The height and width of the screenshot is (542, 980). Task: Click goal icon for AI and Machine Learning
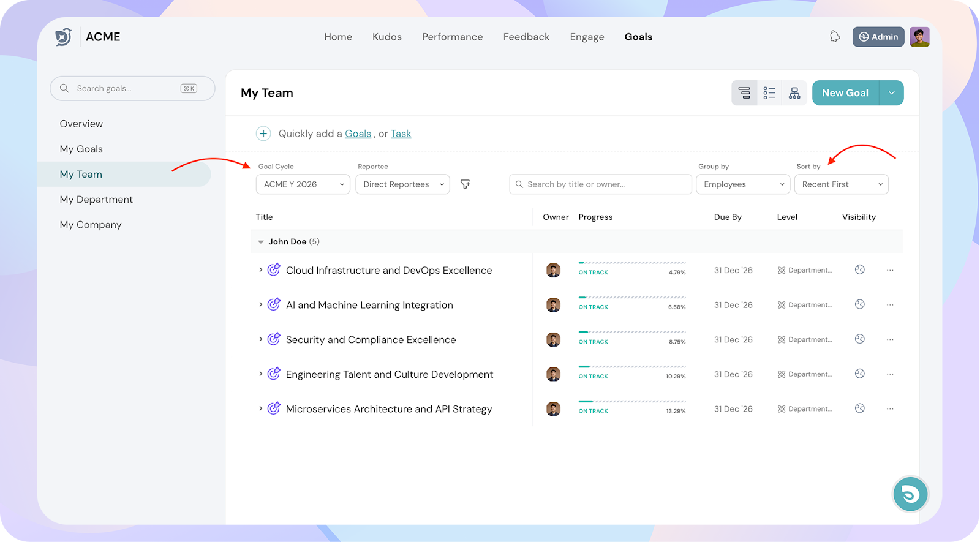274,304
